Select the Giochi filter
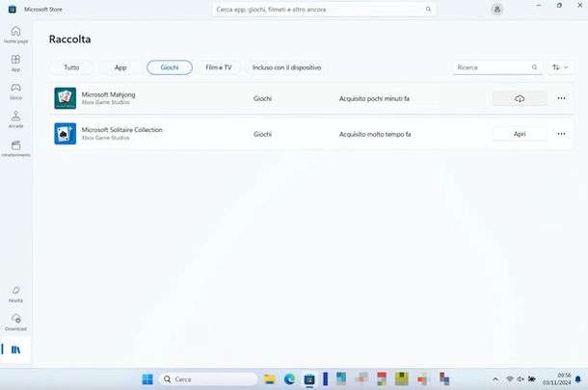This screenshot has width=588, height=390. [x=170, y=67]
